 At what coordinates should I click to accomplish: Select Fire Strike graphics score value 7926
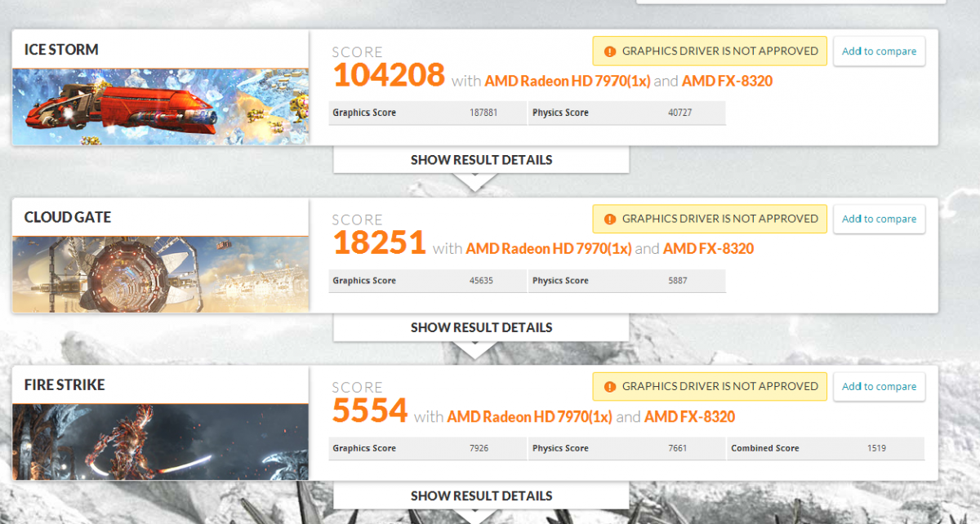tap(479, 448)
